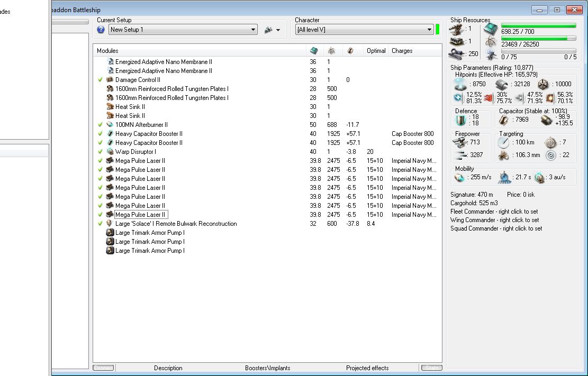The image size is (588, 376).
Task: Click the powergrid atom icon beside 23469 / 26250
Action: [x=491, y=42]
